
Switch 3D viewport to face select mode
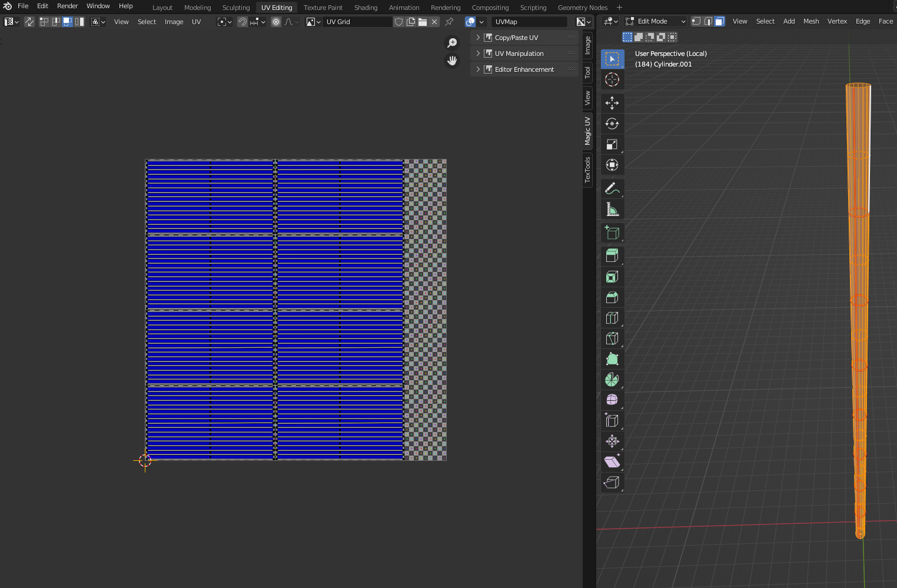click(719, 21)
